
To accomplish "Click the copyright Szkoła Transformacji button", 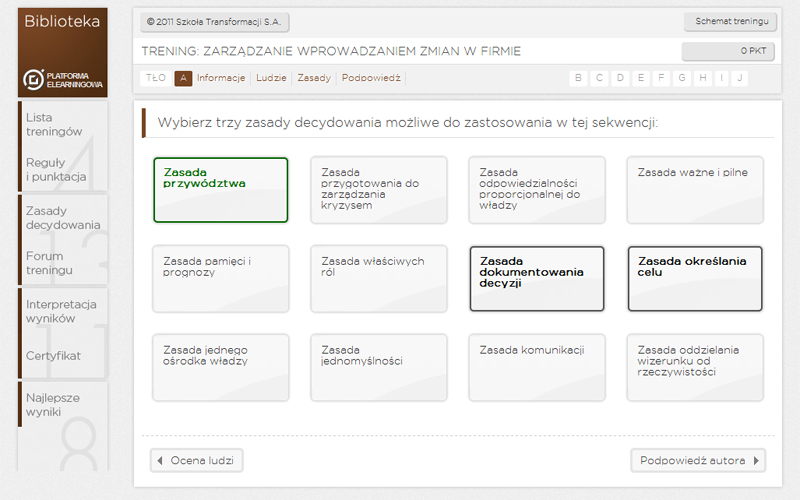I will point(214,22).
